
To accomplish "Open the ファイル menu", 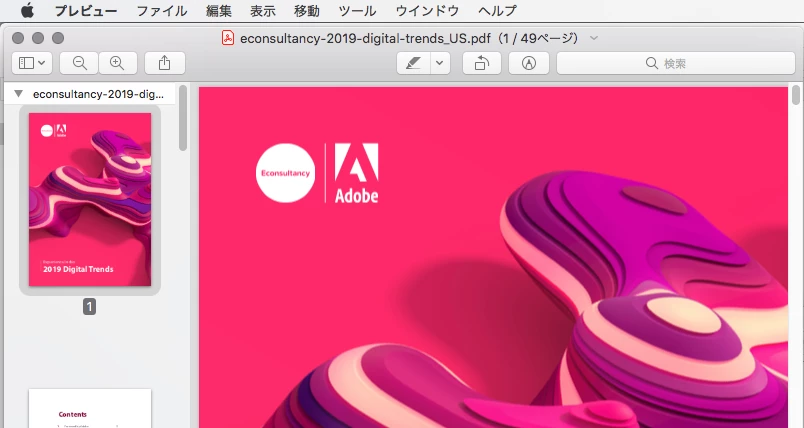I will point(162,11).
